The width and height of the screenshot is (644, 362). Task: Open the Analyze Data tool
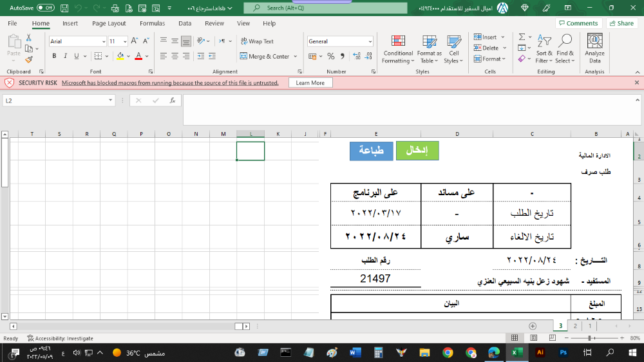click(x=594, y=49)
